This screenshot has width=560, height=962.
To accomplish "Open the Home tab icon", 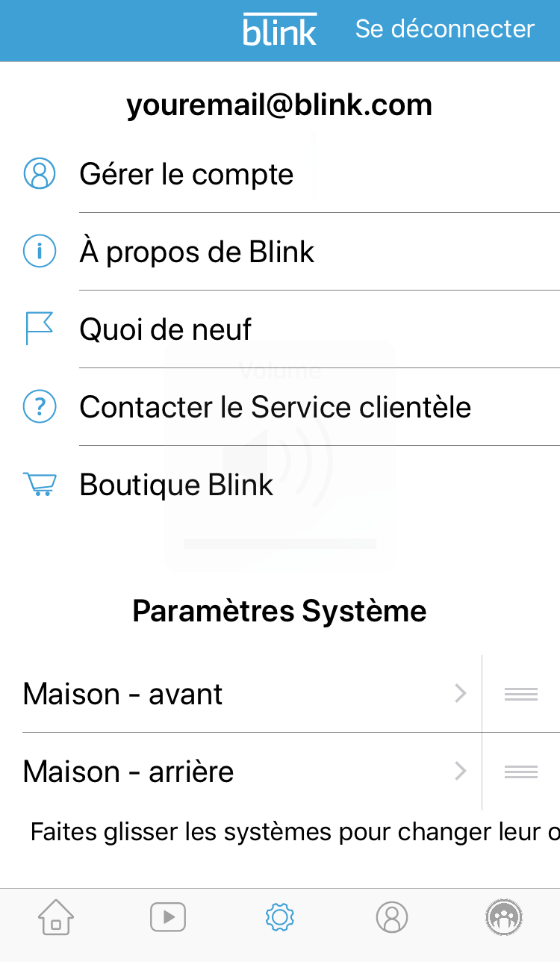I will [56, 916].
